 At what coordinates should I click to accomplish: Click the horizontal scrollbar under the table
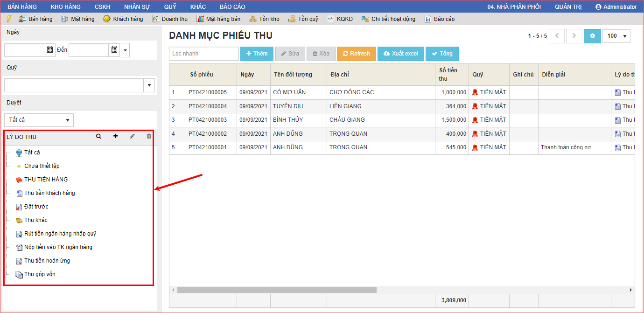(x=276, y=290)
